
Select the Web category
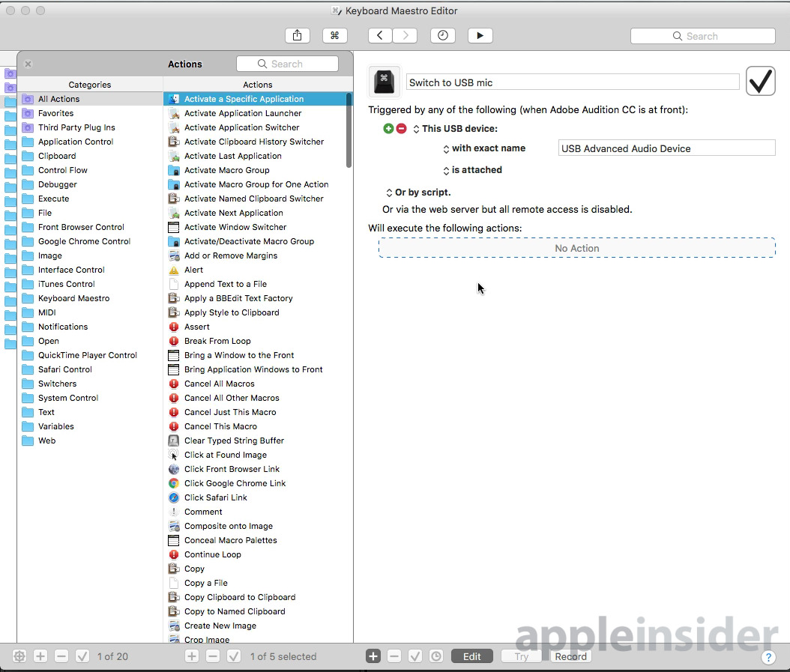[90, 441]
